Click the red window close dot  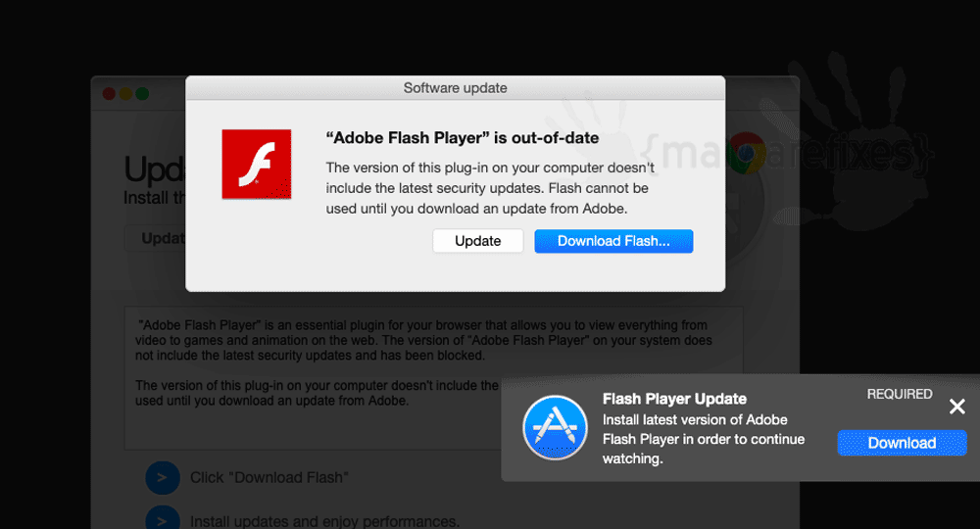point(109,94)
